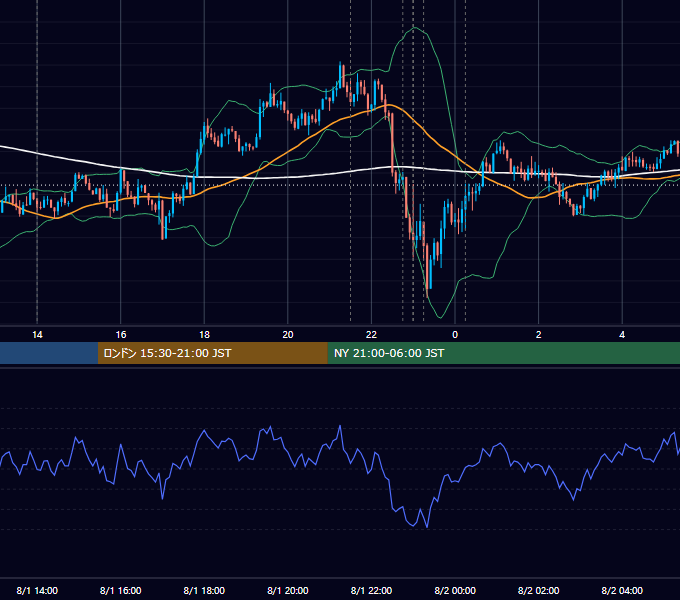Click the '8/2 04:00' date label

(622, 591)
